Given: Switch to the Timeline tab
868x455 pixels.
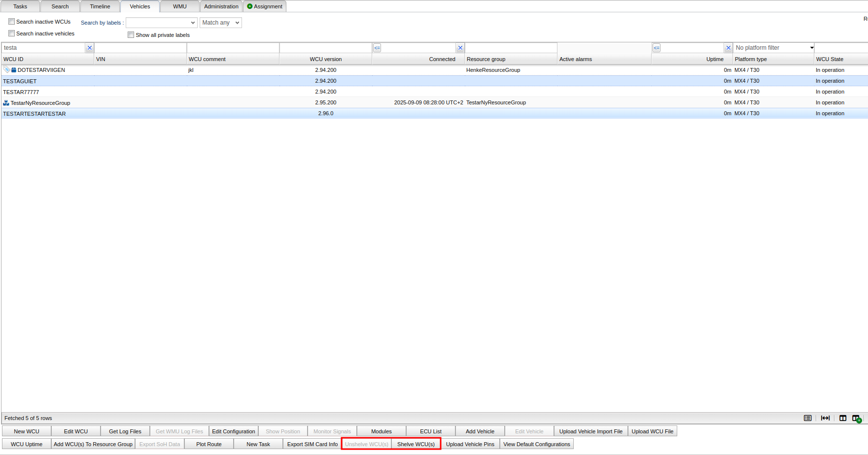Looking at the screenshot, I should coord(100,6).
